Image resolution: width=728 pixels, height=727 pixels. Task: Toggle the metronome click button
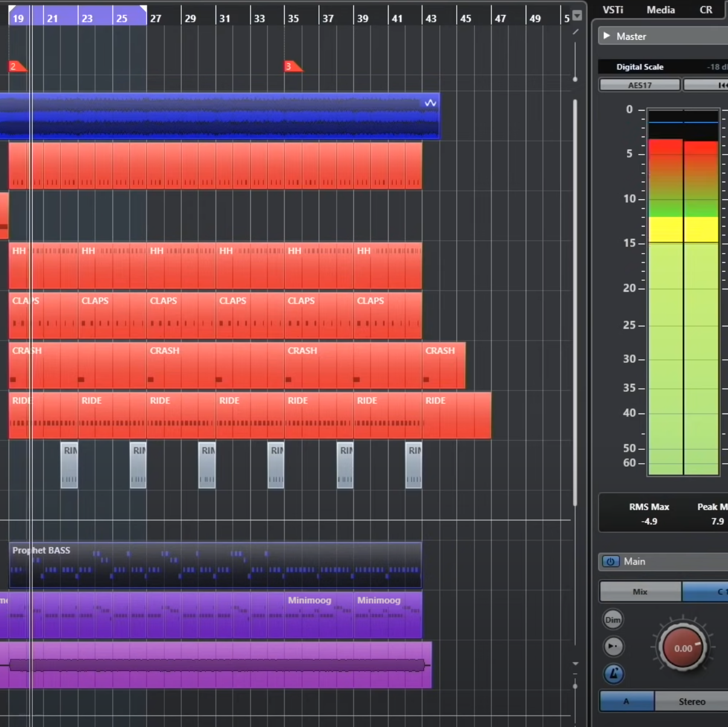(613, 674)
